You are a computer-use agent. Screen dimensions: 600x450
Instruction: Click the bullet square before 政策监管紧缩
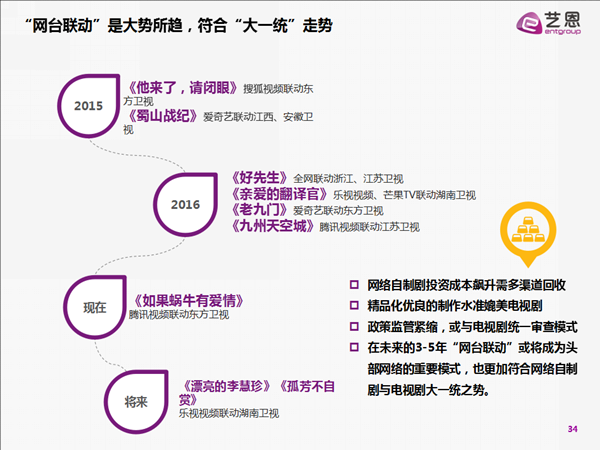tap(354, 326)
